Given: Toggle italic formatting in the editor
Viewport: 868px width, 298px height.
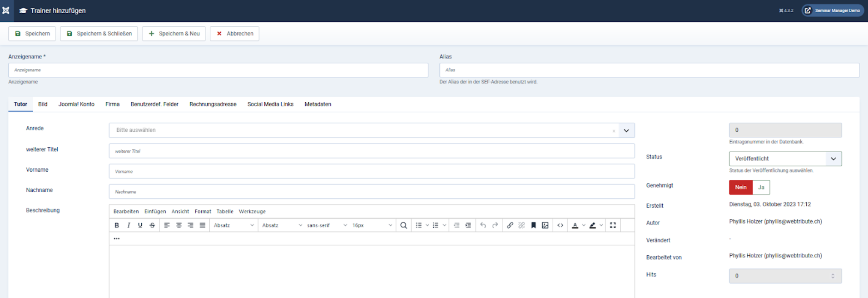Looking at the screenshot, I should (129, 225).
